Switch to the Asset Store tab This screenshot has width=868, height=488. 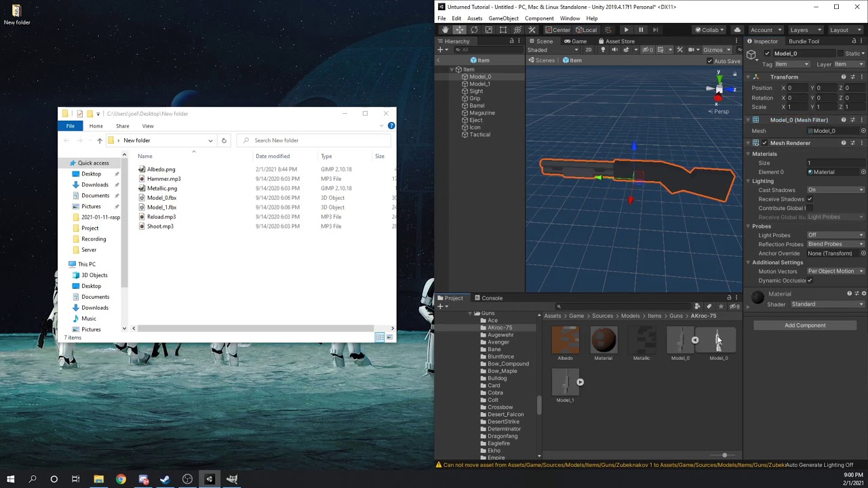tap(616, 41)
